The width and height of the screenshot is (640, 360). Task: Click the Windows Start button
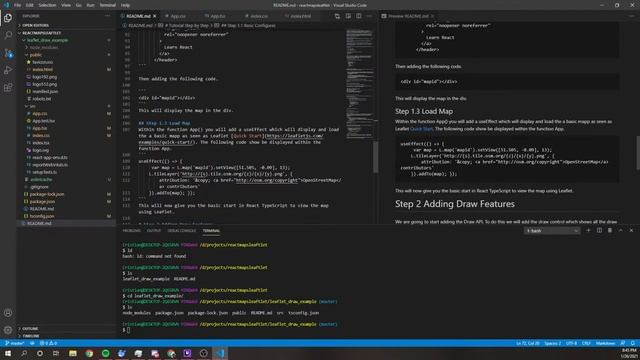[8, 353]
